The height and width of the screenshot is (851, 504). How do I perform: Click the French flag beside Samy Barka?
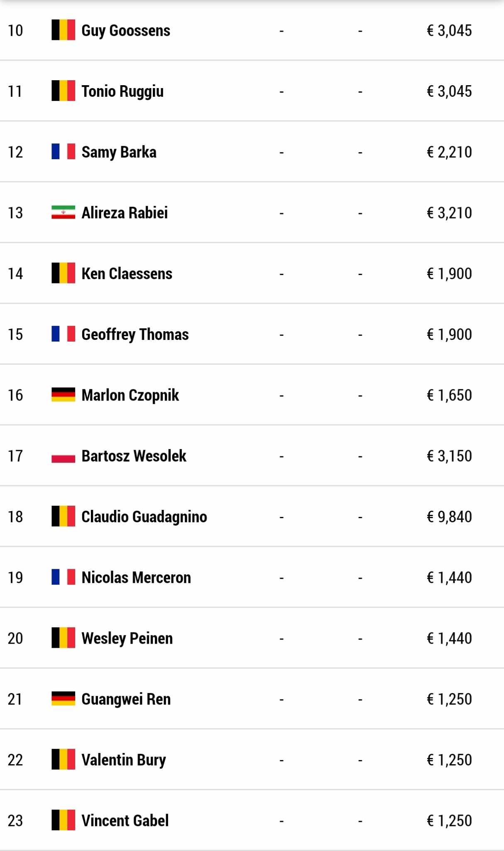tap(63, 152)
